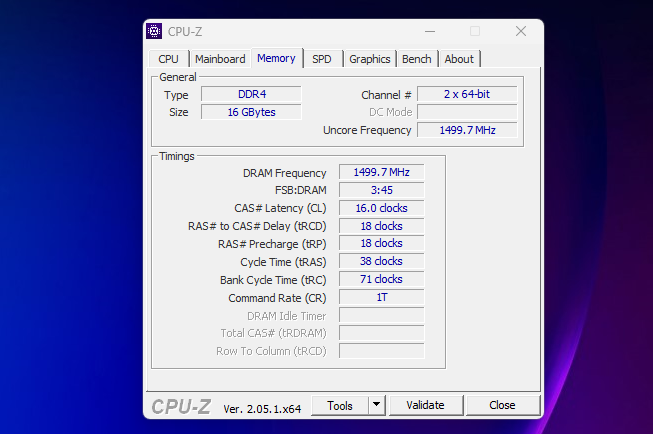Viewport: 653px width, 434px height.
Task: Click the Cycle Time (tRAS) label
Action: click(283, 262)
